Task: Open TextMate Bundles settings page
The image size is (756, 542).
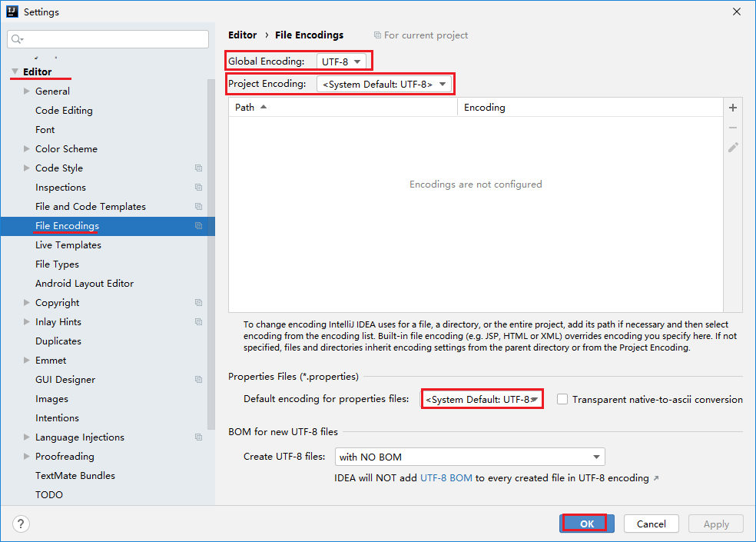Action: (75, 476)
